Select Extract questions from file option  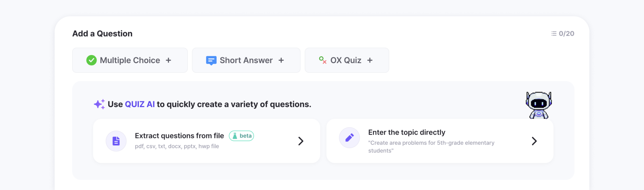tap(179, 136)
